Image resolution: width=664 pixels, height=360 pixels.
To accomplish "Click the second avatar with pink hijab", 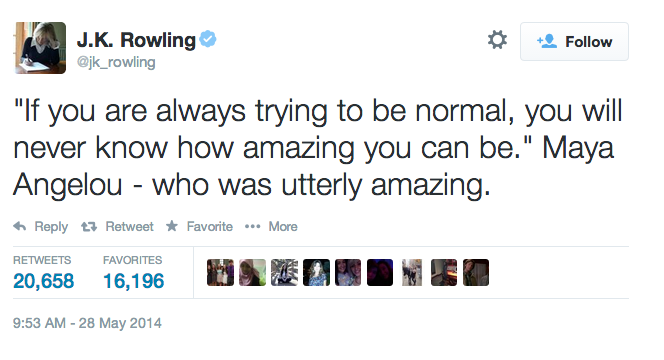I will [252, 272].
